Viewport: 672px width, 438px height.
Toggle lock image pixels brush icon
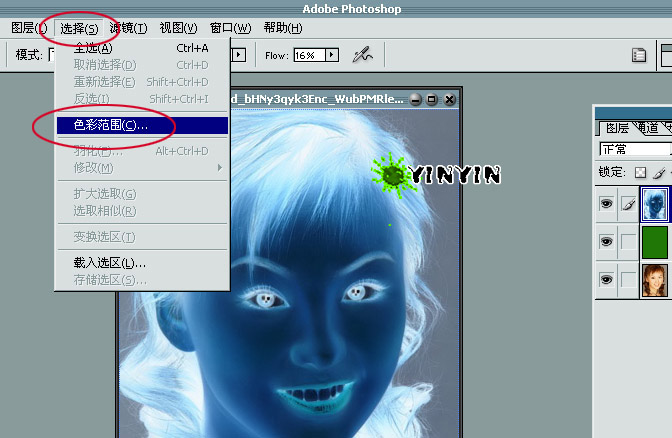659,173
